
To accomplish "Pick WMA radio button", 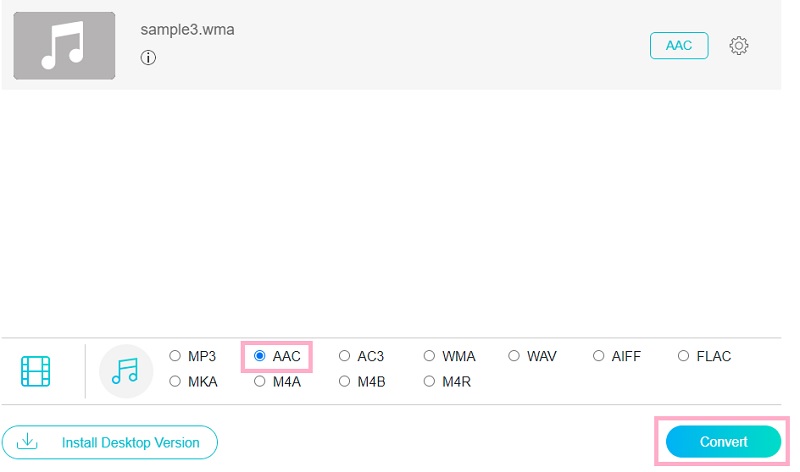I will click(x=430, y=356).
